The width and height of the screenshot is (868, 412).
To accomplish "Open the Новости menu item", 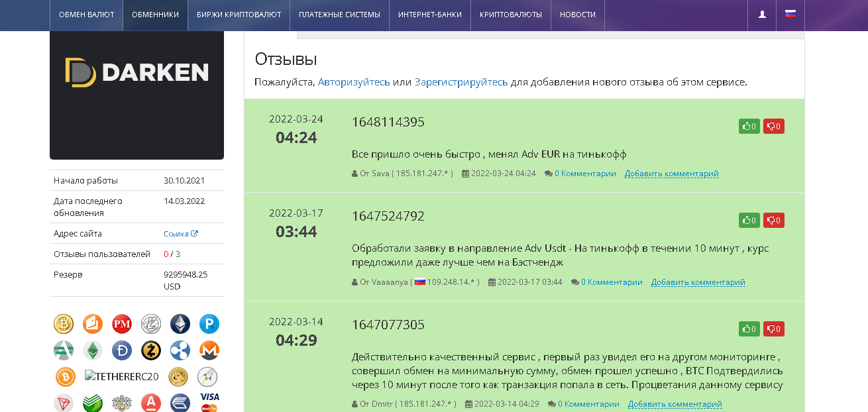I will (577, 15).
